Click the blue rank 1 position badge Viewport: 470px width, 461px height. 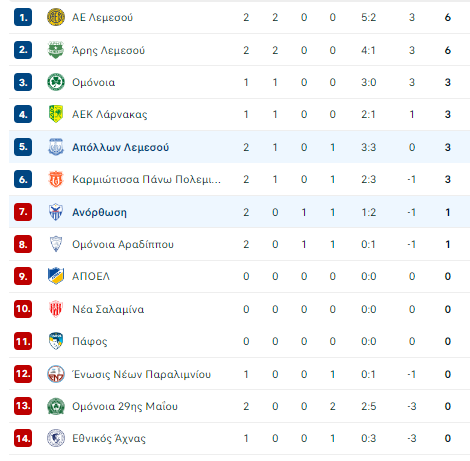tap(23, 17)
